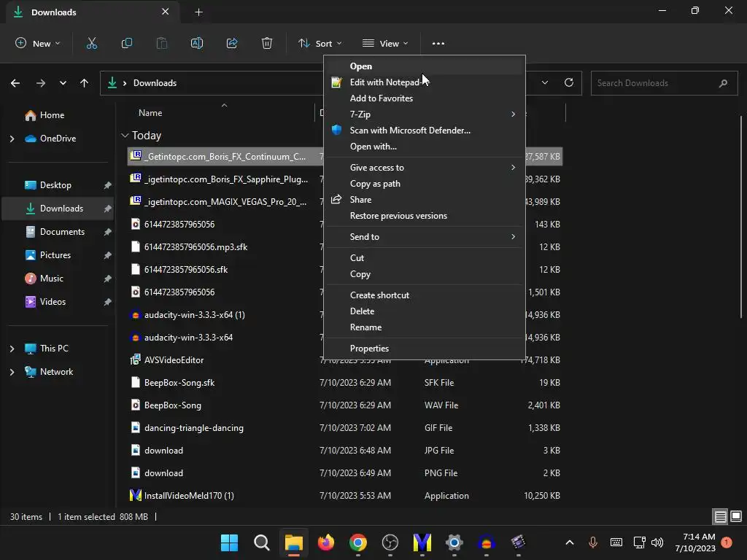Click the Copy icon in toolbar
This screenshot has width=747, height=560.
click(x=127, y=43)
